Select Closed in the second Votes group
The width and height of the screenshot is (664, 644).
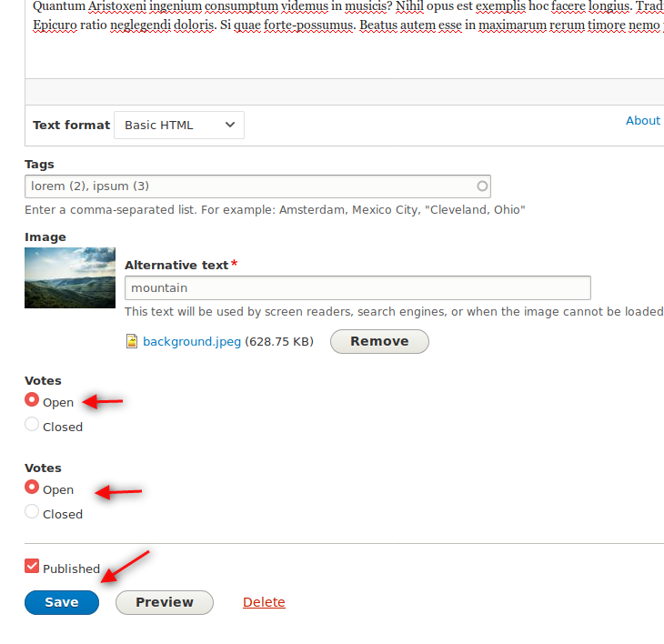point(32,511)
